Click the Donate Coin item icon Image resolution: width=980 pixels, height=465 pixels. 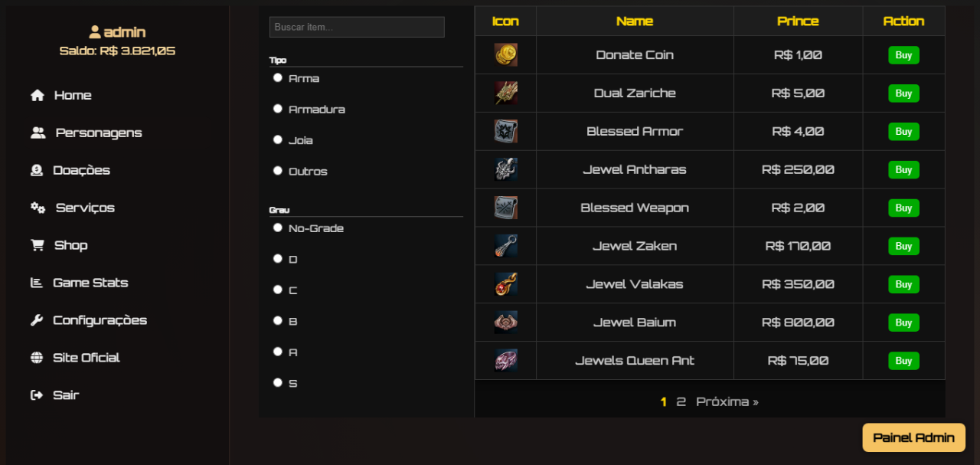point(505,55)
